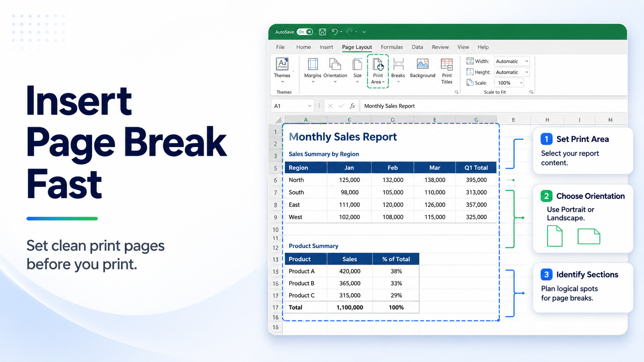Click the cell with value 126,000

pos(434,205)
